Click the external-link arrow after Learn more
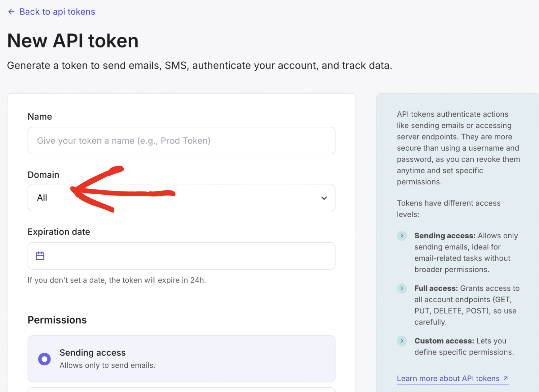539x392 pixels. 506,378
